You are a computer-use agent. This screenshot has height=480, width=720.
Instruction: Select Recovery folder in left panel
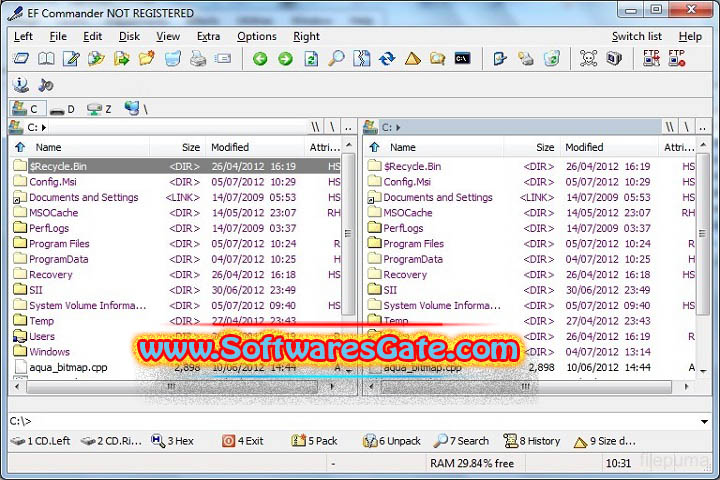51,275
